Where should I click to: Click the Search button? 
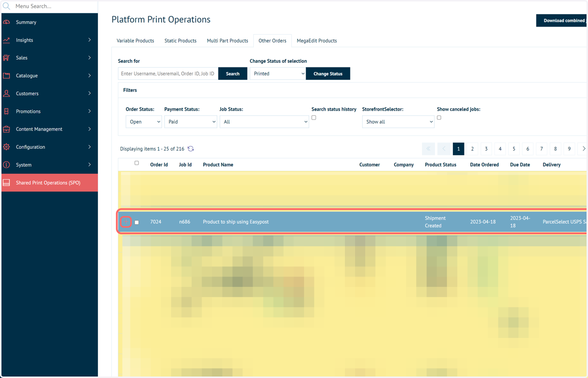coord(233,74)
